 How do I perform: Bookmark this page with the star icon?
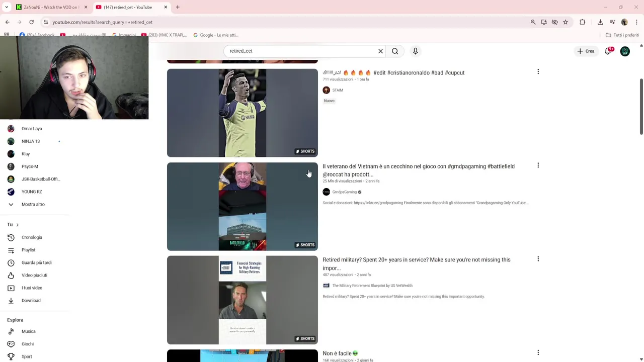[566, 22]
